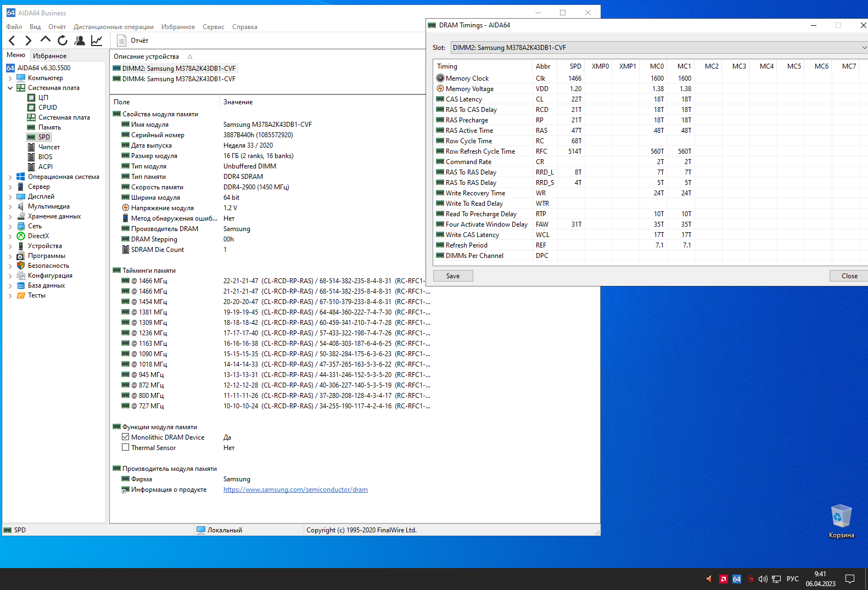The width and height of the screenshot is (868, 590).
Task: Open the Сервис menu
Action: [x=214, y=27]
